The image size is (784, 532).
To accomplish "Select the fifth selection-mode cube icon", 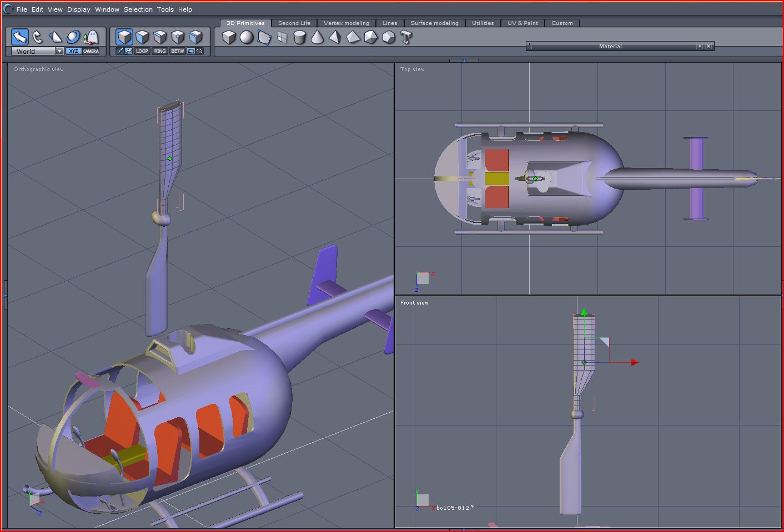I will [195, 37].
